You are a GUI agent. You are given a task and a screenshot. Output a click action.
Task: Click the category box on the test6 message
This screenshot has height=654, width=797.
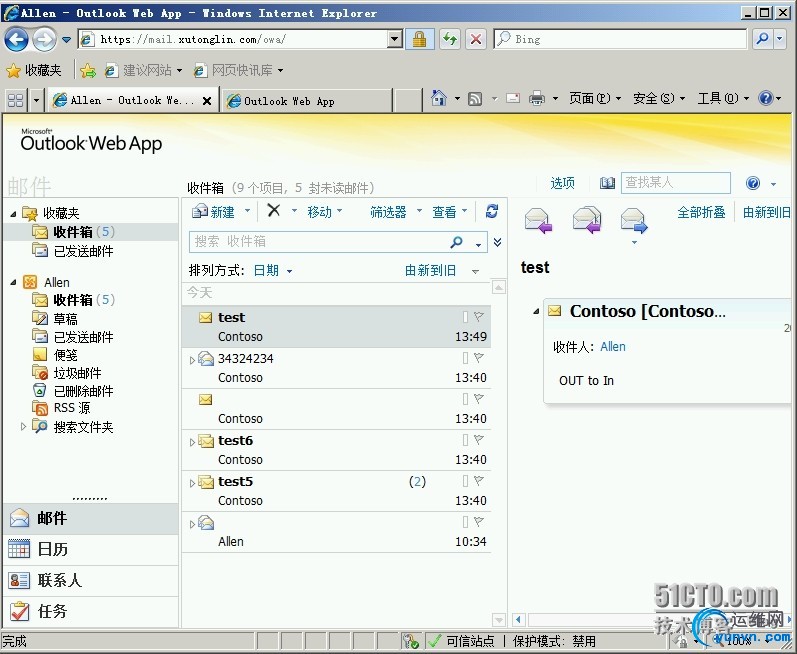click(465, 440)
